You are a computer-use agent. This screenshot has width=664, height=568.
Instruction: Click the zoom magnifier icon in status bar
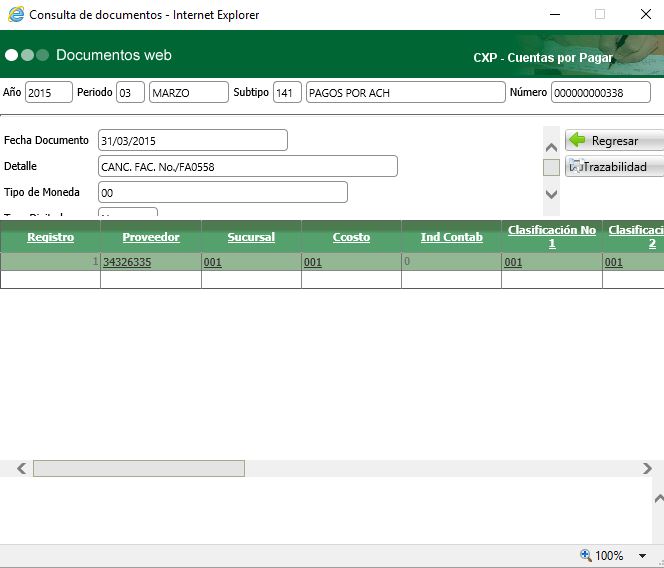point(586,555)
